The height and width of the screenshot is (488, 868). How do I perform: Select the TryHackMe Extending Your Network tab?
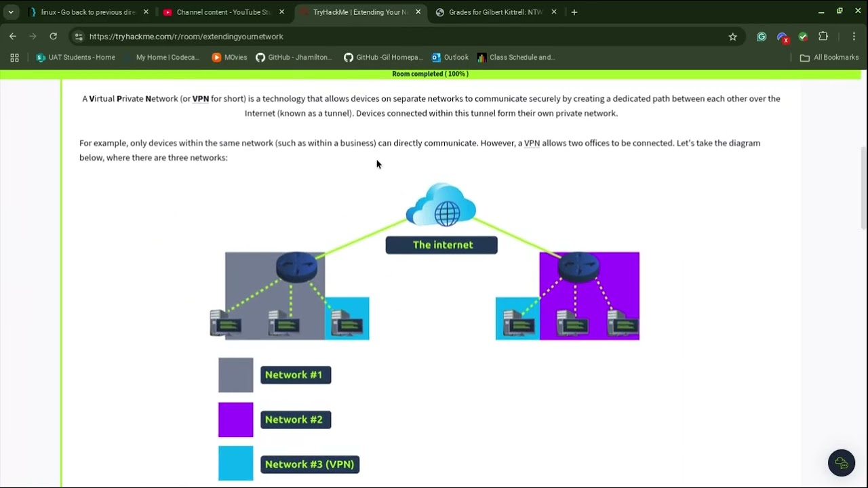[360, 12]
